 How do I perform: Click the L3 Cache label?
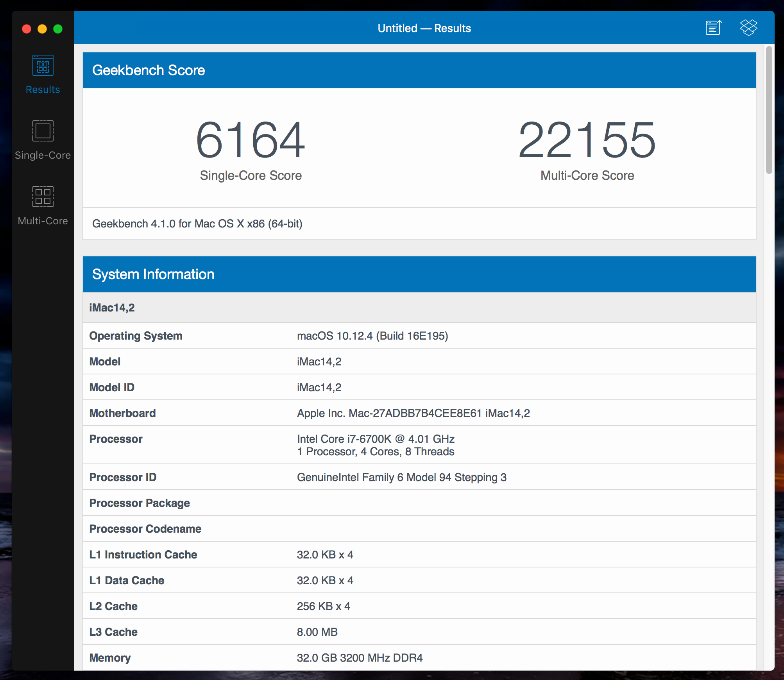click(113, 632)
